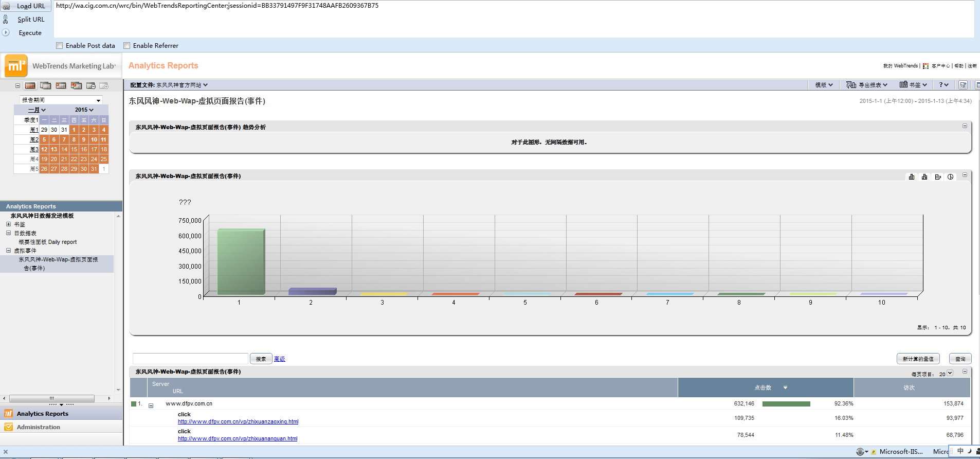Click 我的 WebTrends link

[900, 66]
